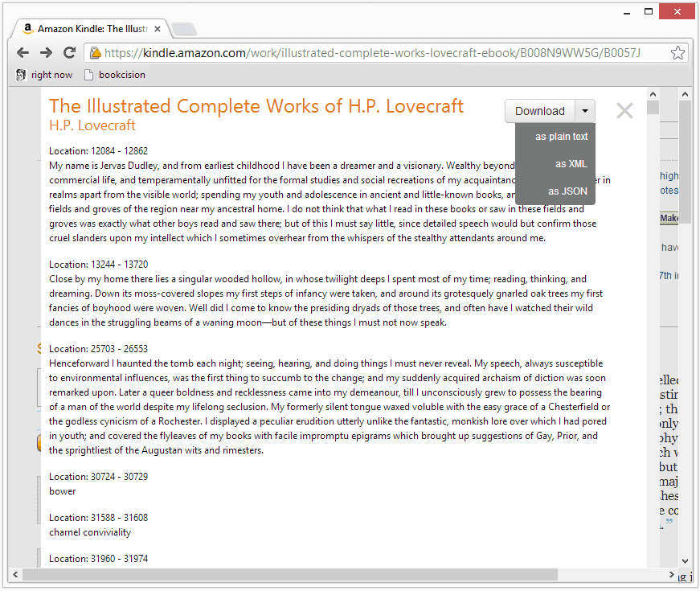Toggle the Download dropdown caret
The width and height of the screenshot is (700, 591).
pos(585,111)
